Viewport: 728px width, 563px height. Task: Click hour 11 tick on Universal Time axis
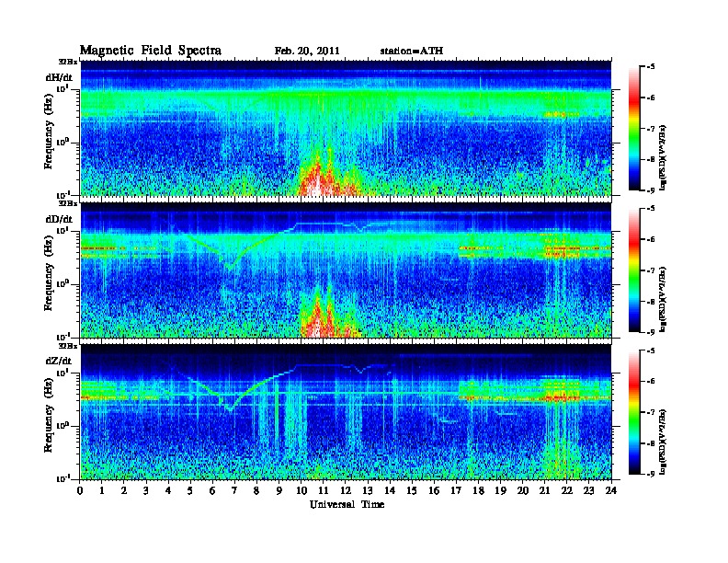(324, 490)
